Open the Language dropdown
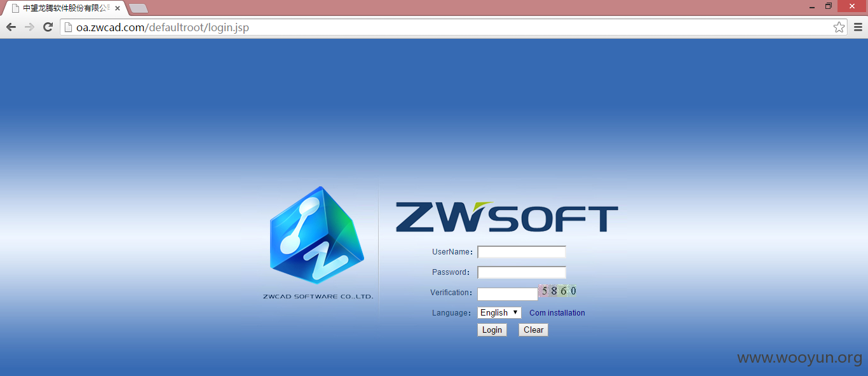 point(499,312)
